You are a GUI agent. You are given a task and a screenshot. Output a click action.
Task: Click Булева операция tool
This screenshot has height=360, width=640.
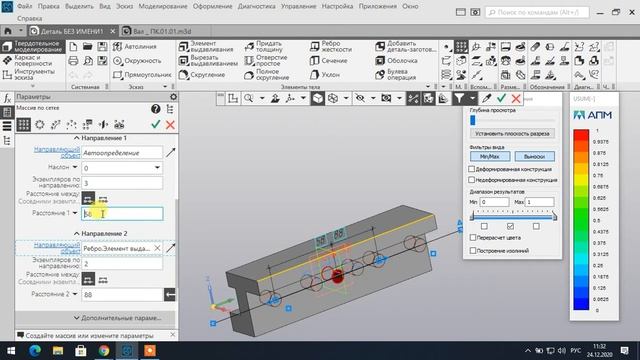396,75
